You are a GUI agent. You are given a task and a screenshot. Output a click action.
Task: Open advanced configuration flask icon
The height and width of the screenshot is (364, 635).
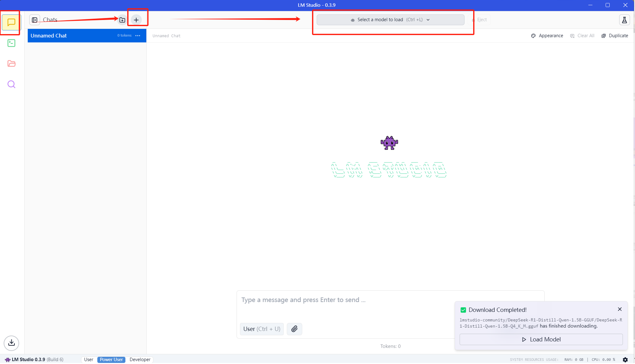[625, 20]
